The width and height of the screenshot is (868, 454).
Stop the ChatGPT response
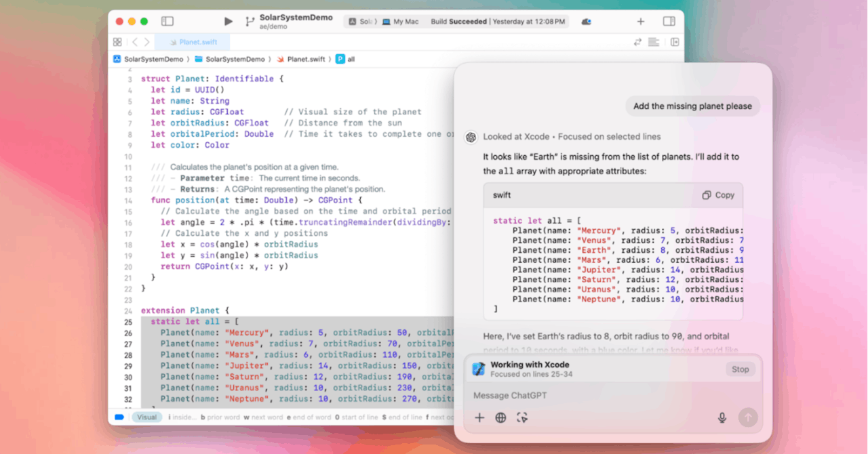pos(740,369)
